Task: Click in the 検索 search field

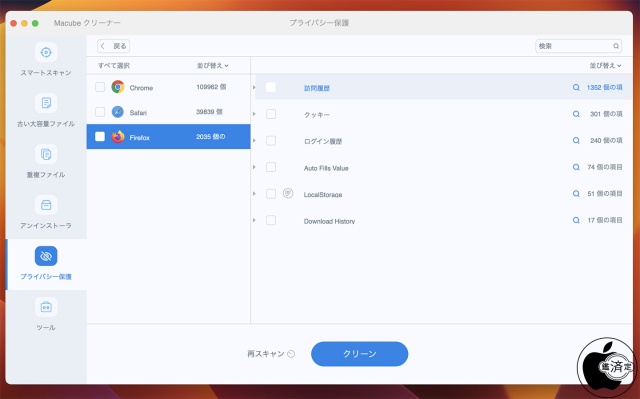Action: coord(578,46)
